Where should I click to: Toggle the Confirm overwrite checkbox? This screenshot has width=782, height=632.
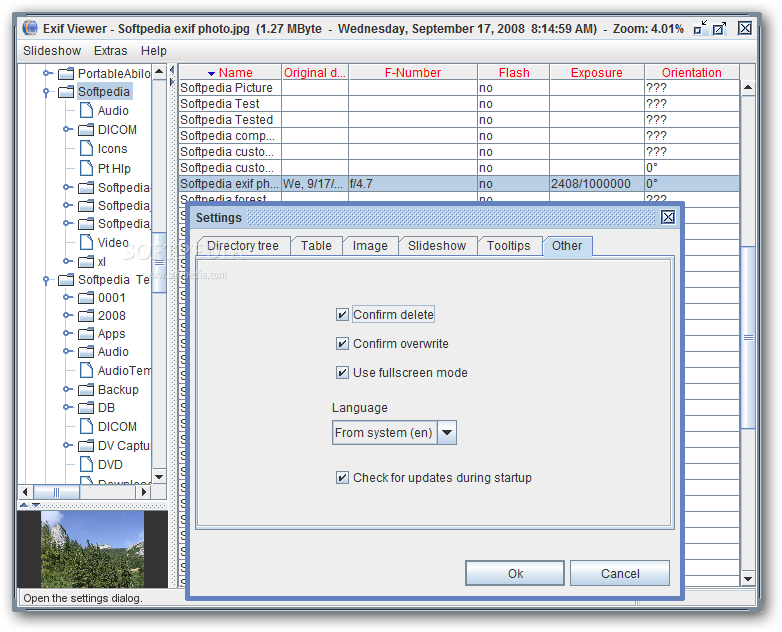[x=342, y=344]
